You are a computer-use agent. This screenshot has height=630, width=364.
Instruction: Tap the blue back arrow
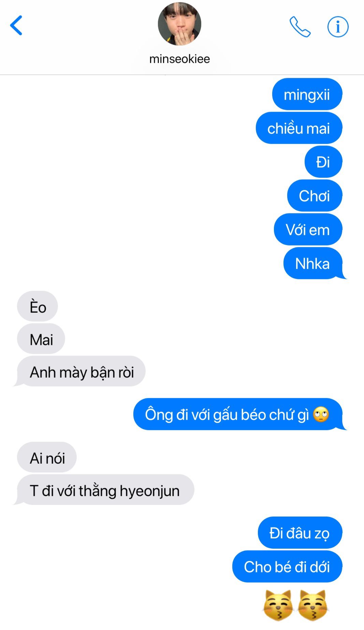[16, 25]
